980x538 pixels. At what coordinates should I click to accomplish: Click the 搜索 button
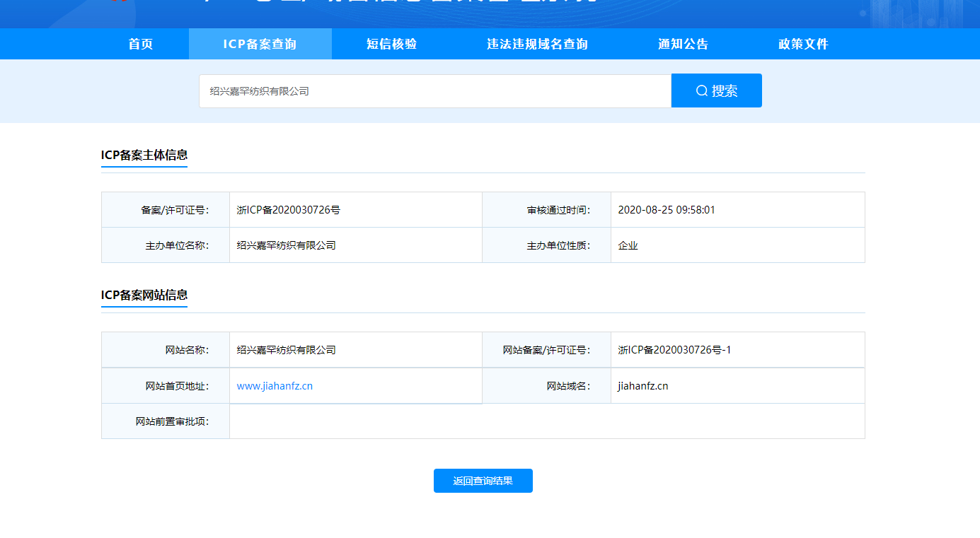tap(717, 90)
